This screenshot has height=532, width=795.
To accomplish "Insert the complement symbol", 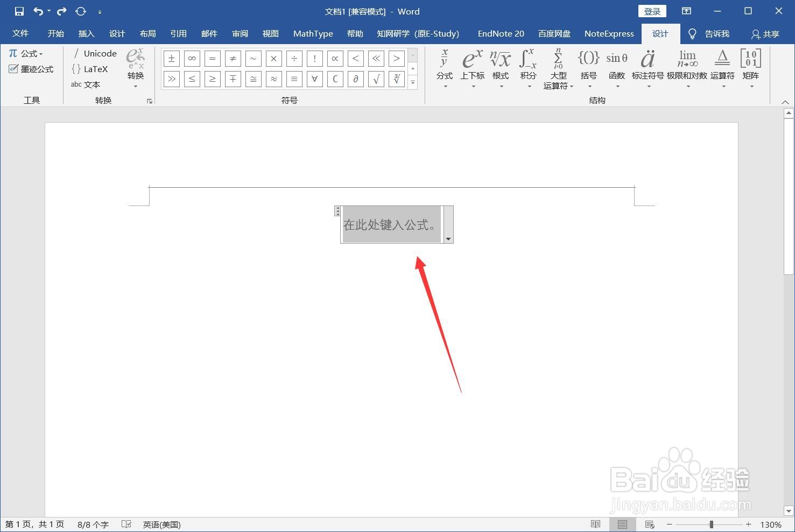I will tap(335, 79).
